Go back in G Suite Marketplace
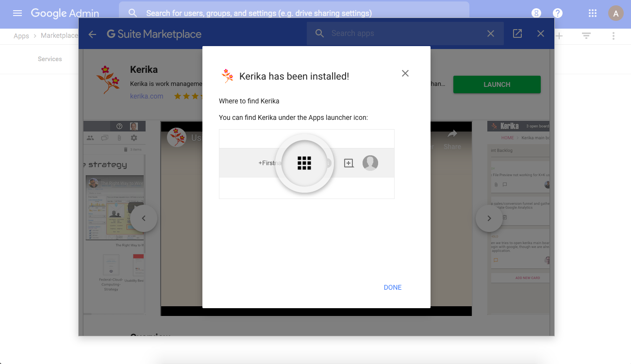This screenshot has height=364, width=631. coord(92,34)
